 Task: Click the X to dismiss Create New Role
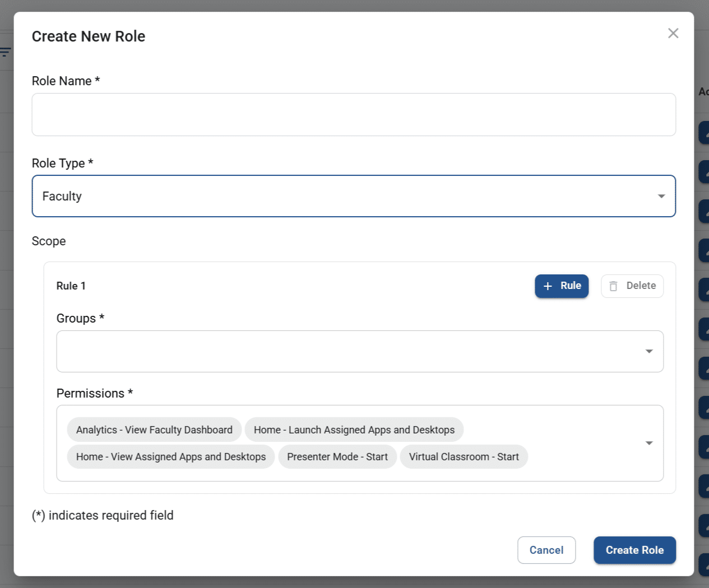tap(673, 33)
